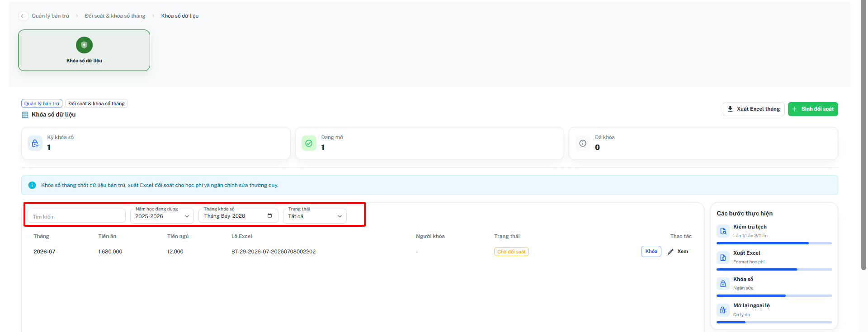Click the Xuất Excel tháng button
Screen dimensions: 868x332
coord(754,109)
